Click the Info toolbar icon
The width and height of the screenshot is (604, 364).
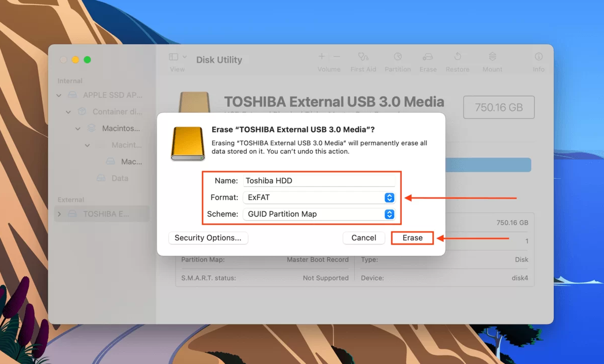click(539, 57)
